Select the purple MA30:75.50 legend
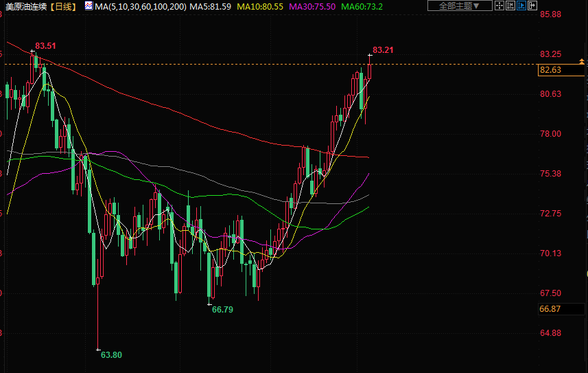 [312, 6]
